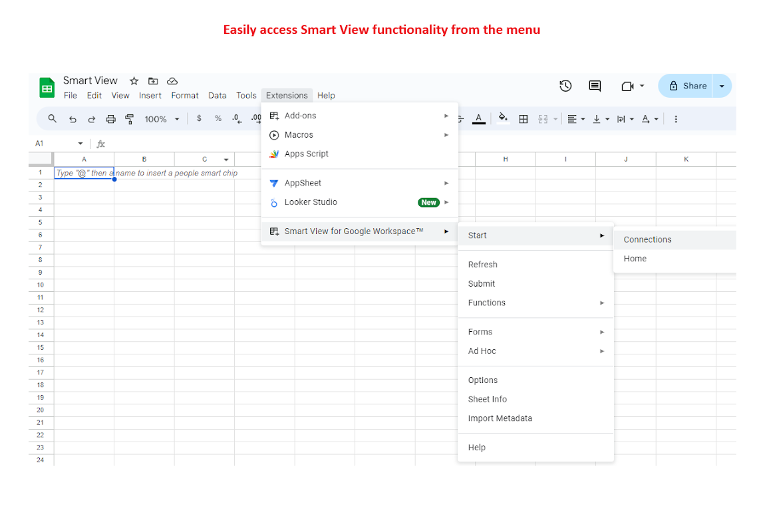Image resolution: width=763 pixels, height=532 pixels.
Task: Select the row 10 header
Action: tap(41, 285)
